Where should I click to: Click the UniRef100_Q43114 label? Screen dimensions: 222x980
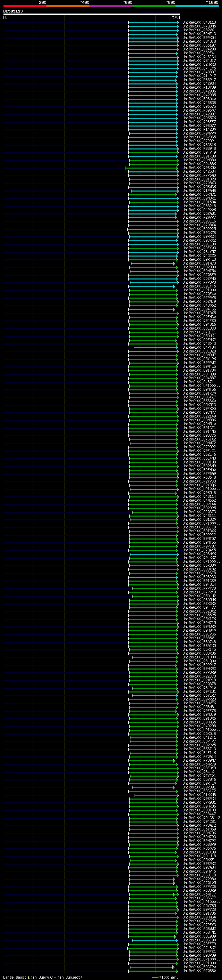coord(199,496)
